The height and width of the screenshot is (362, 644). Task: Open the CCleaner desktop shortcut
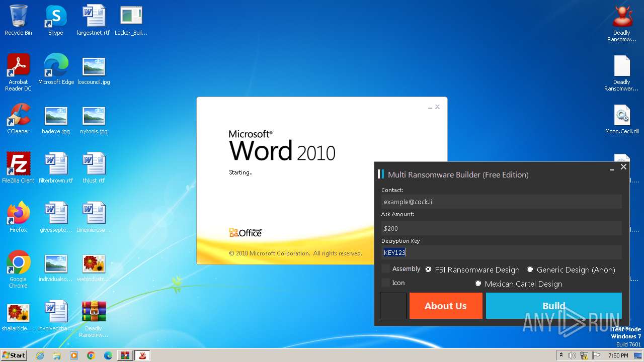(18, 119)
